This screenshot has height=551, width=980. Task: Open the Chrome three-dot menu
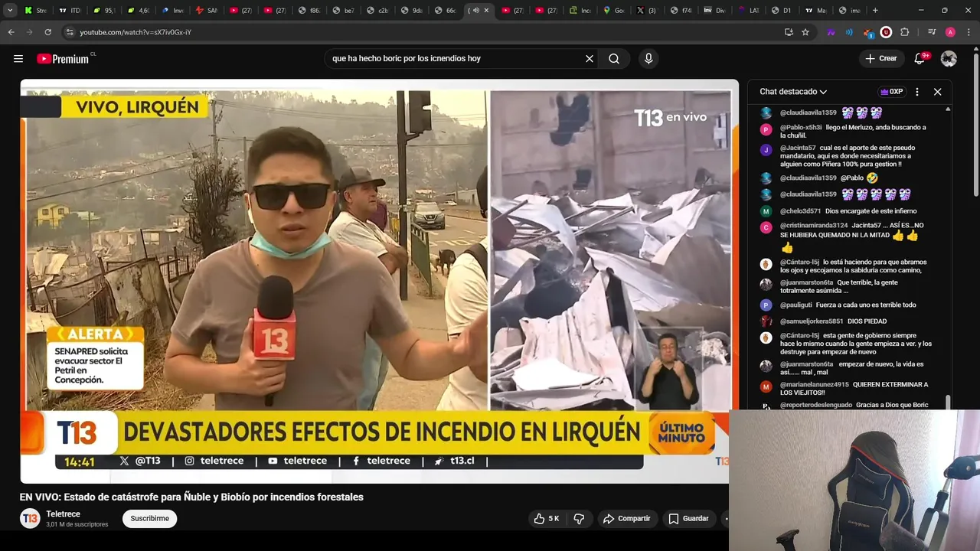(x=969, y=32)
